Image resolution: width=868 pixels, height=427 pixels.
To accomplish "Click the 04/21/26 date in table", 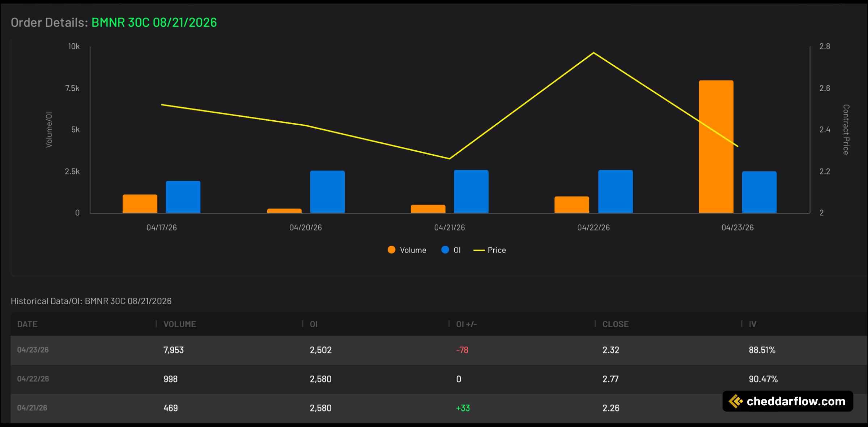I will [32, 407].
